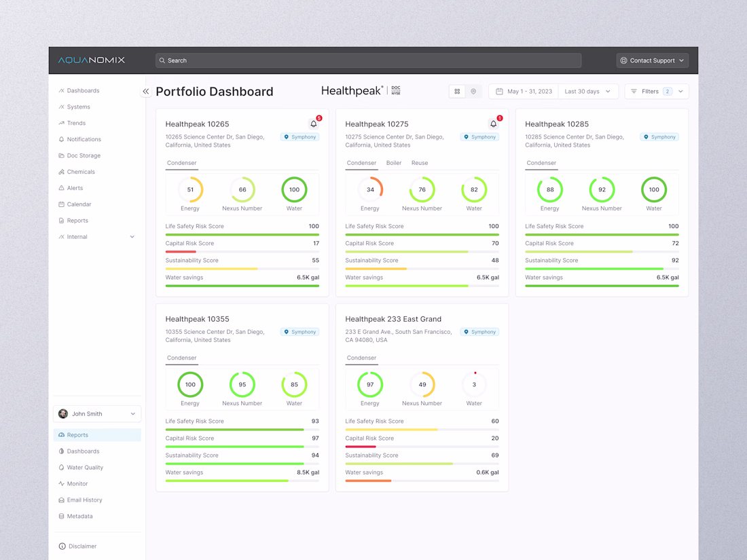Click the Alerts triangle icon

click(61, 188)
